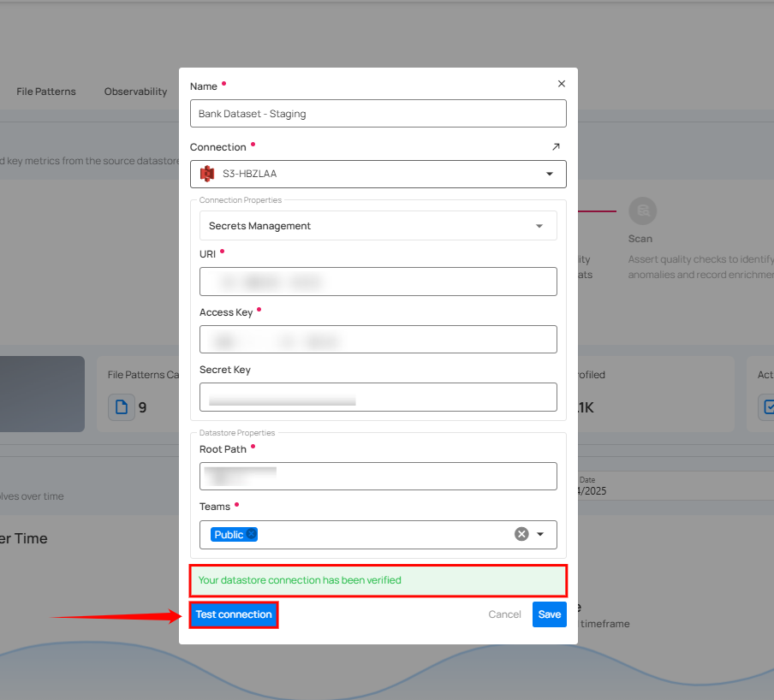Open connection details arrow icon
774x700 pixels.
556,147
